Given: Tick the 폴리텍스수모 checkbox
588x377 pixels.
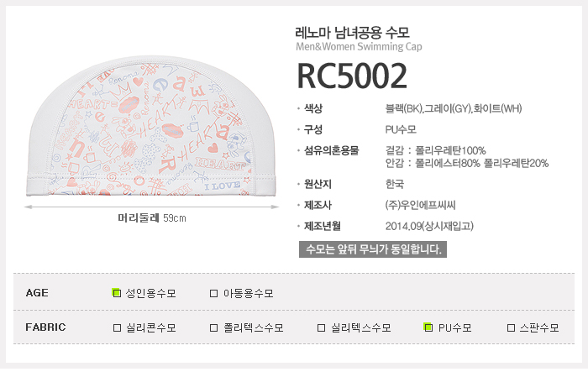Looking at the screenshot, I should (x=213, y=327).
